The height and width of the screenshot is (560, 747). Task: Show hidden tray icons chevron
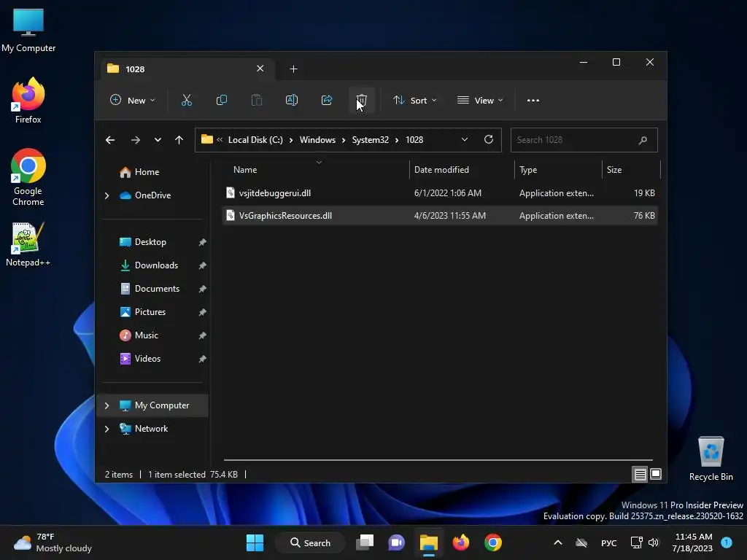[x=558, y=542]
